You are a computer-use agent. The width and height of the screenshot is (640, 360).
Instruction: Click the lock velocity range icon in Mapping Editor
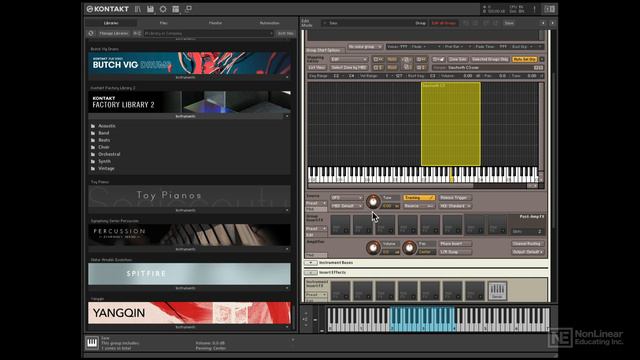click(x=378, y=68)
